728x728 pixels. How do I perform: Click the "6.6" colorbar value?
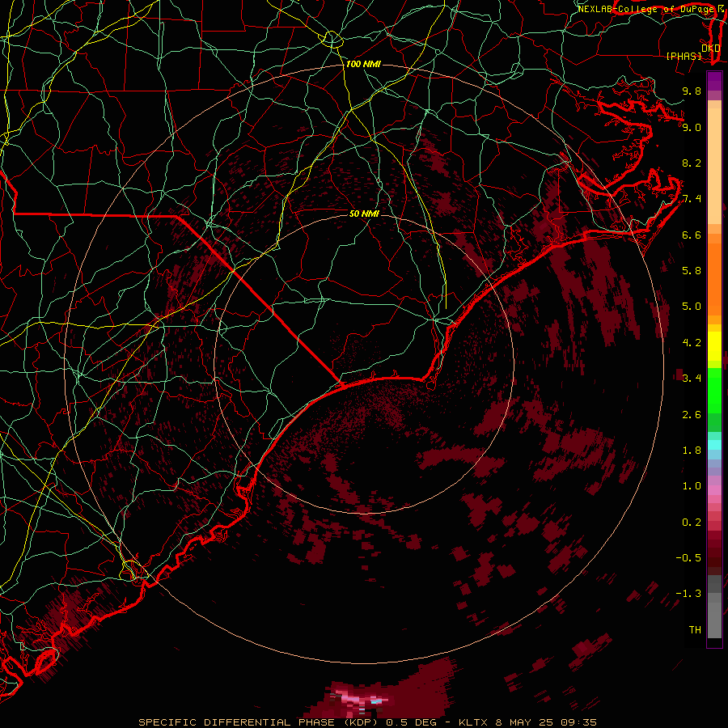[692, 235]
